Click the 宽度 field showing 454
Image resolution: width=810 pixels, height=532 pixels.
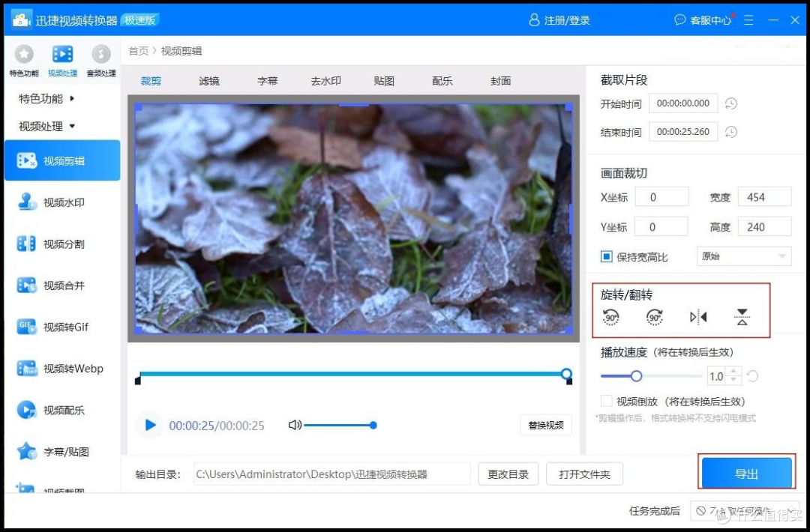click(x=765, y=197)
